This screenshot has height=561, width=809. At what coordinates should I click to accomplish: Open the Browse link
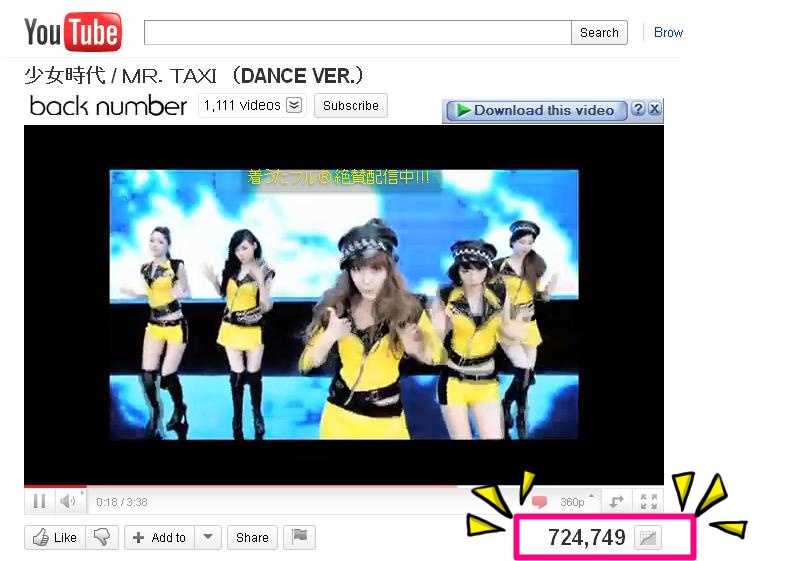click(x=668, y=33)
